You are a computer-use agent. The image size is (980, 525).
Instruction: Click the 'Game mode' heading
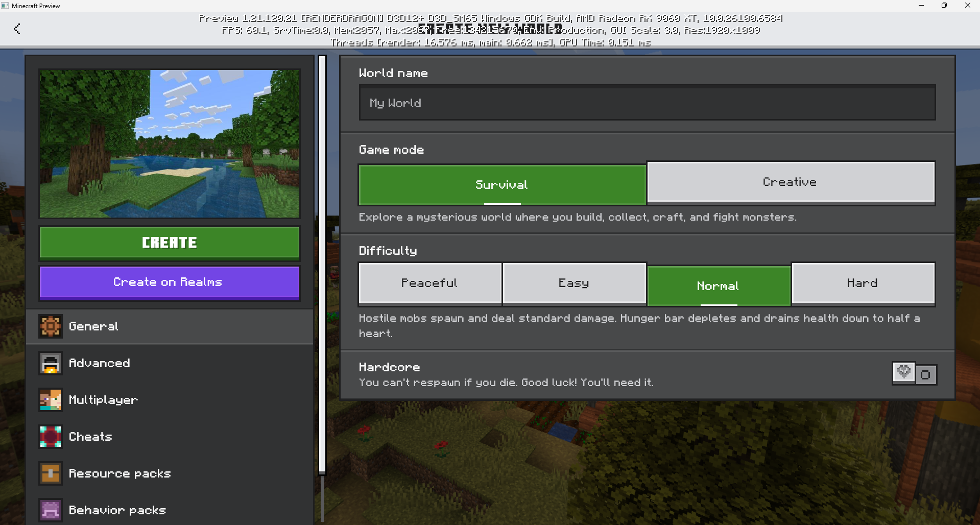tap(392, 150)
